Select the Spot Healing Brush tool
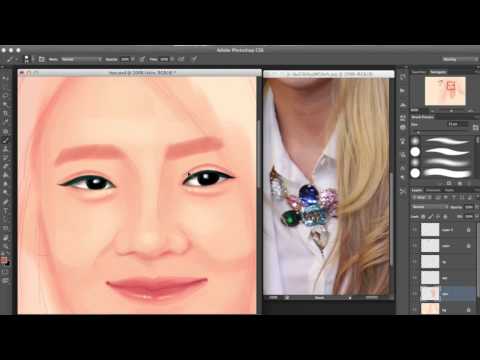The width and height of the screenshot is (480, 360). [5, 131]
